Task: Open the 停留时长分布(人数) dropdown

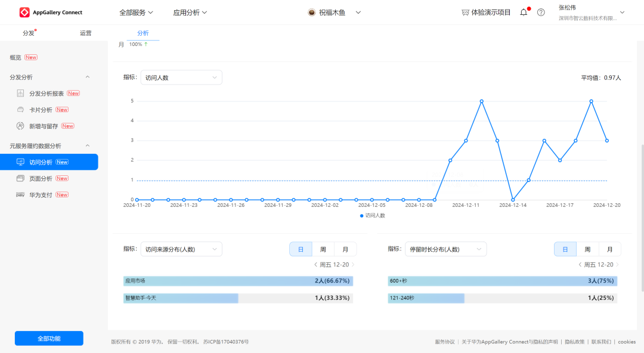Action: (x=445, y=249)
